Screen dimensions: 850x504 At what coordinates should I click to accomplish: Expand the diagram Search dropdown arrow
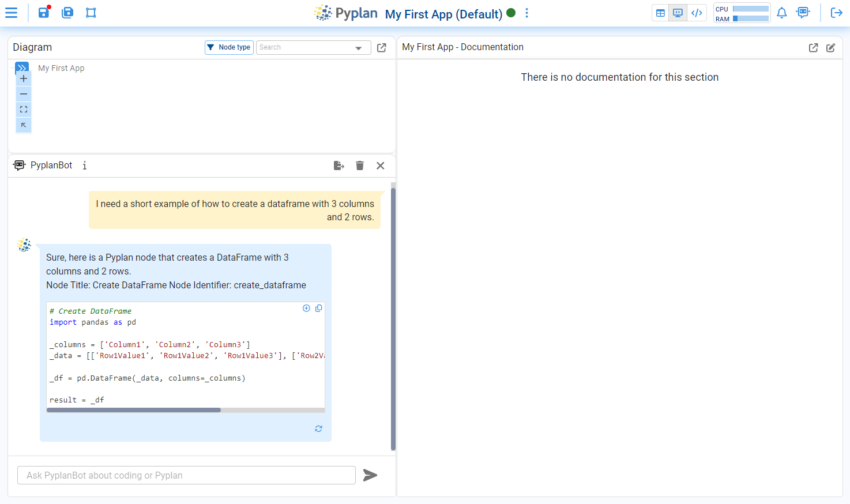pos(359,48)
